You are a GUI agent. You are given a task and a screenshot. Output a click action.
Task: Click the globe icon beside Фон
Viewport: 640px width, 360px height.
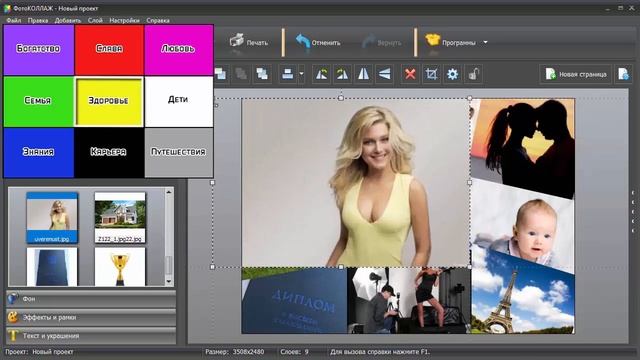click(x=13, y=299)
